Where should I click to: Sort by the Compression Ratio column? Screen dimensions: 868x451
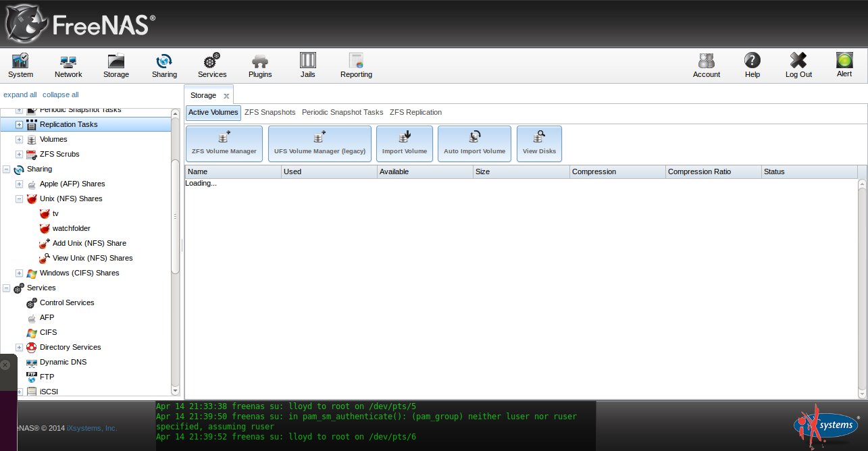713,171
